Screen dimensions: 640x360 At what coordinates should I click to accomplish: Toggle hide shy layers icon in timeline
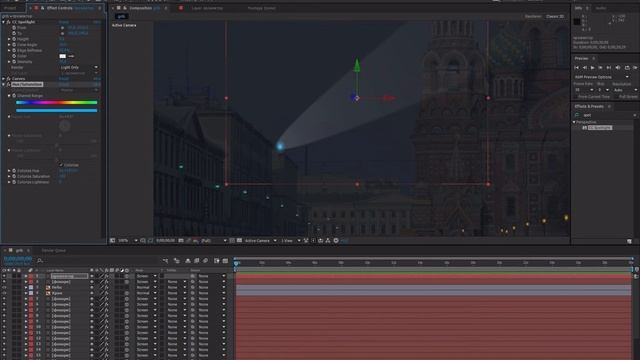[188, 260]
